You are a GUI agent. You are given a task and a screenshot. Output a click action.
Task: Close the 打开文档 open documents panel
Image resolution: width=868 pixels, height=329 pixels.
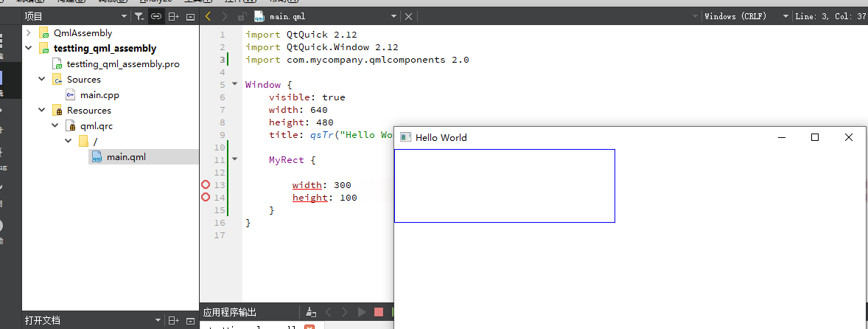(190, 320)
